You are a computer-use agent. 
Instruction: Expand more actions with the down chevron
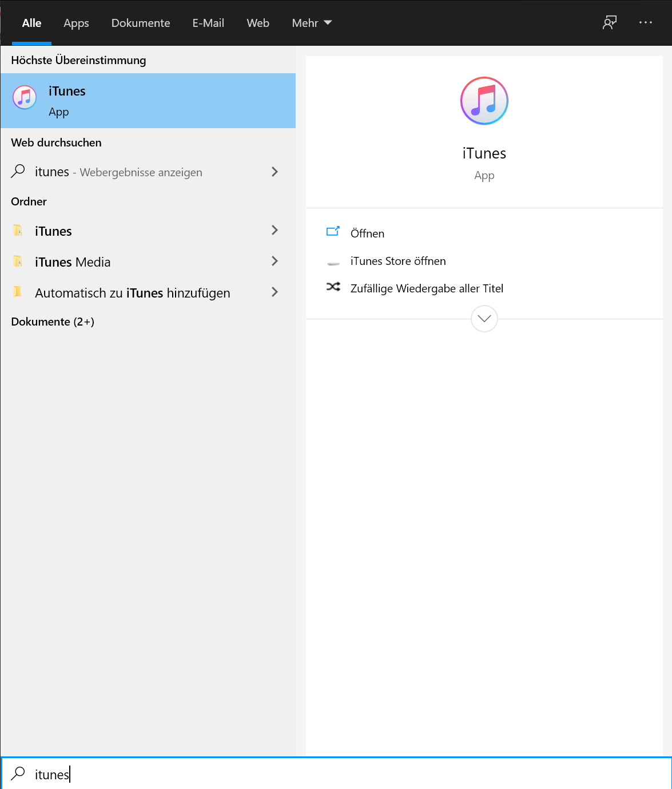coord(484,319)
